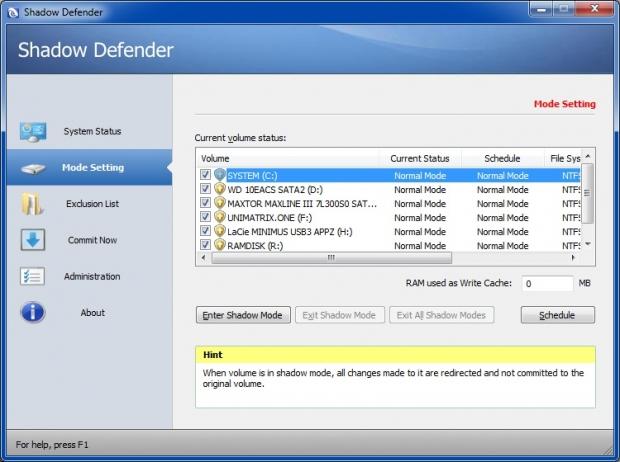
Task: Select the UNIMATRIX.ONE (F:) volume row
Action: pos(388,217)
